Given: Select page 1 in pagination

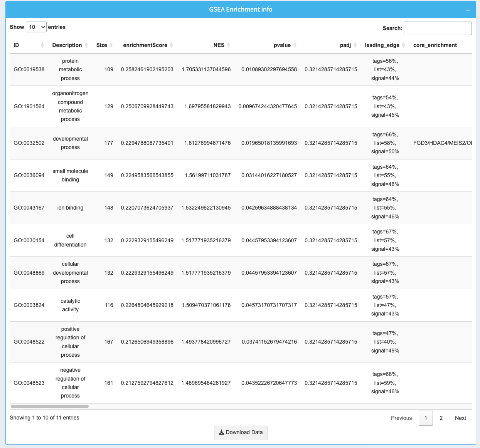Looking at the screenshot, I should pyautogui.click(x=426, y=418).
